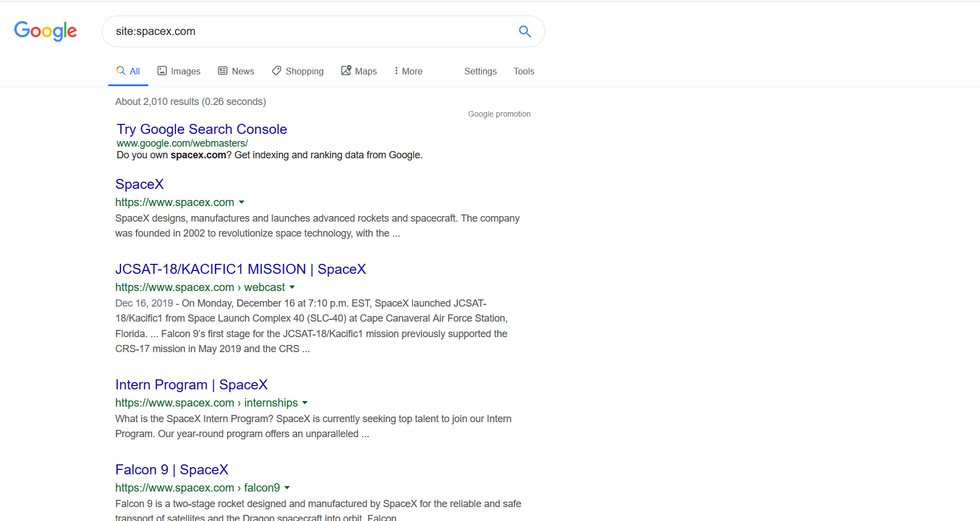Screen dimensions: 980x521
Task: Expand the dropdown arrow next to webcast URL
Action: tap(292, 288)
